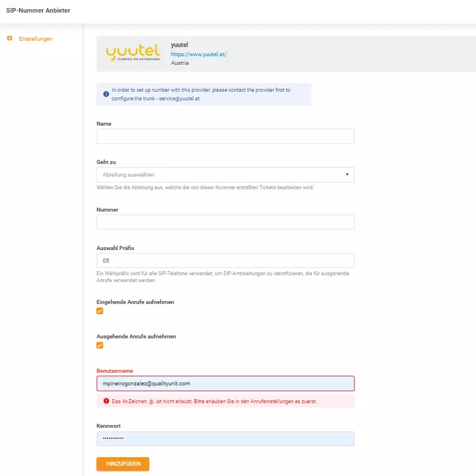The height and width of the screenshot is (476, 476).
Task: Focus the Kennwort password field
Action: [x=224, y=438]
